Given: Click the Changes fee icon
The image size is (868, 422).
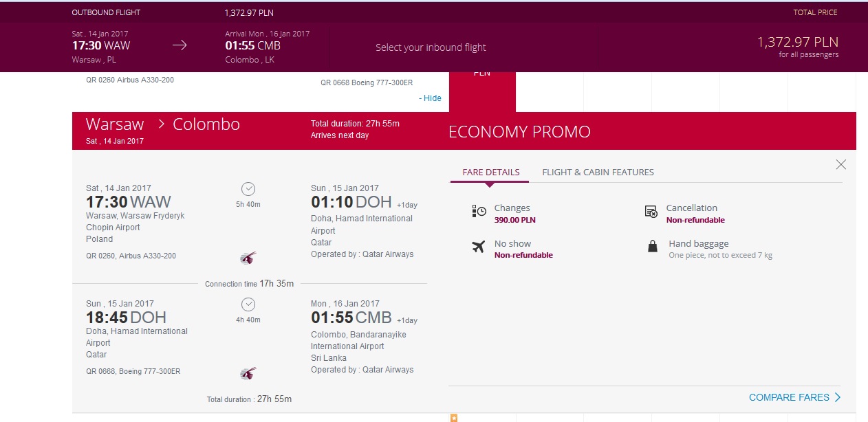Looking at the screenshot, I should pos(479,211).
